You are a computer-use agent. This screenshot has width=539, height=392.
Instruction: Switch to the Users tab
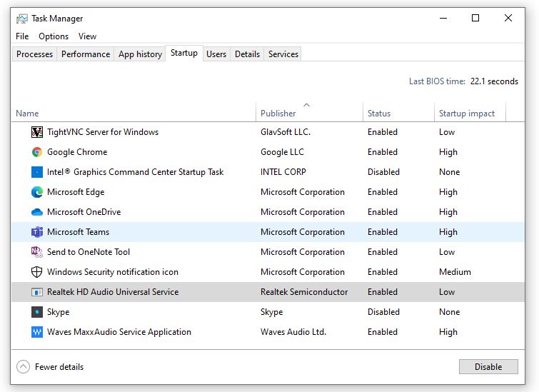(216, 54)
